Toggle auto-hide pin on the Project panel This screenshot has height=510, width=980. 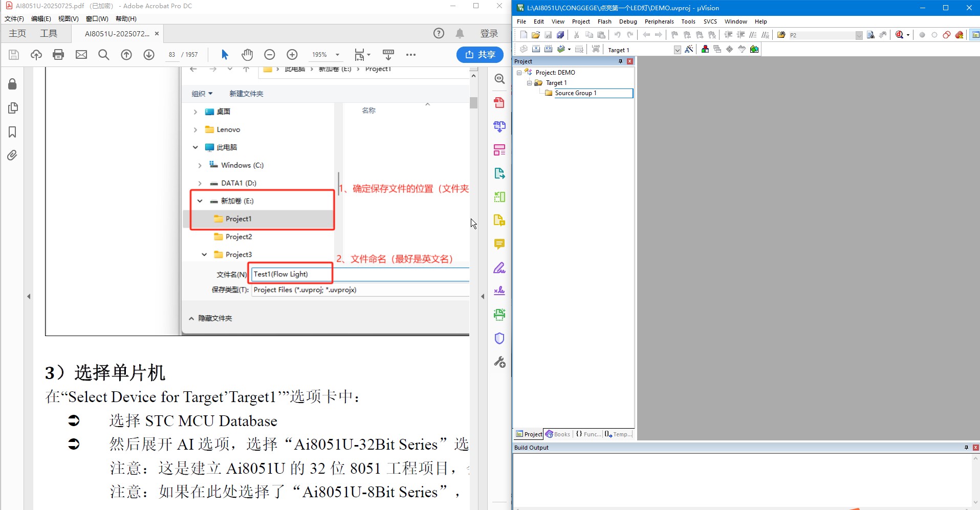point(621,61)
